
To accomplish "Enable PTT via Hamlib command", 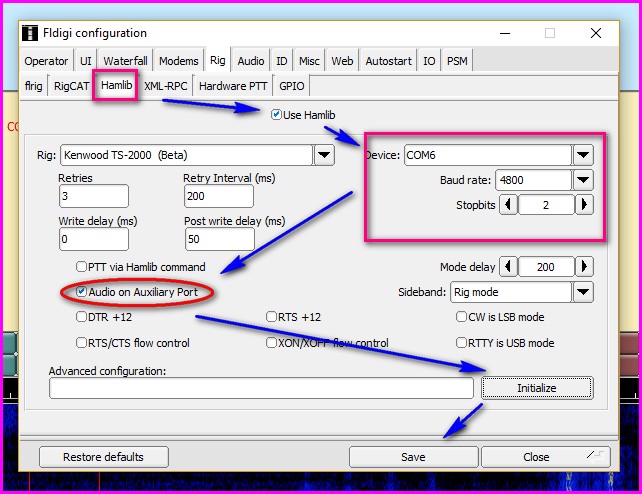I will (x=82, y=267).
